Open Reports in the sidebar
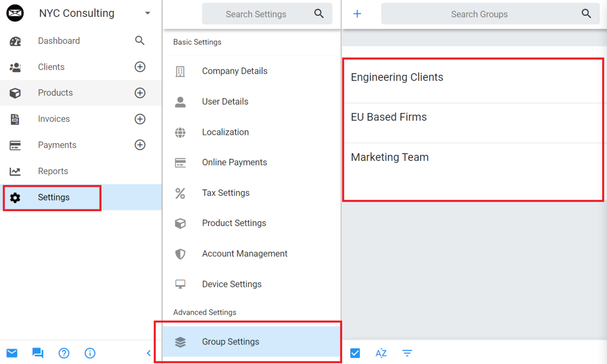The image size is (607, 364). coord(53,171)
